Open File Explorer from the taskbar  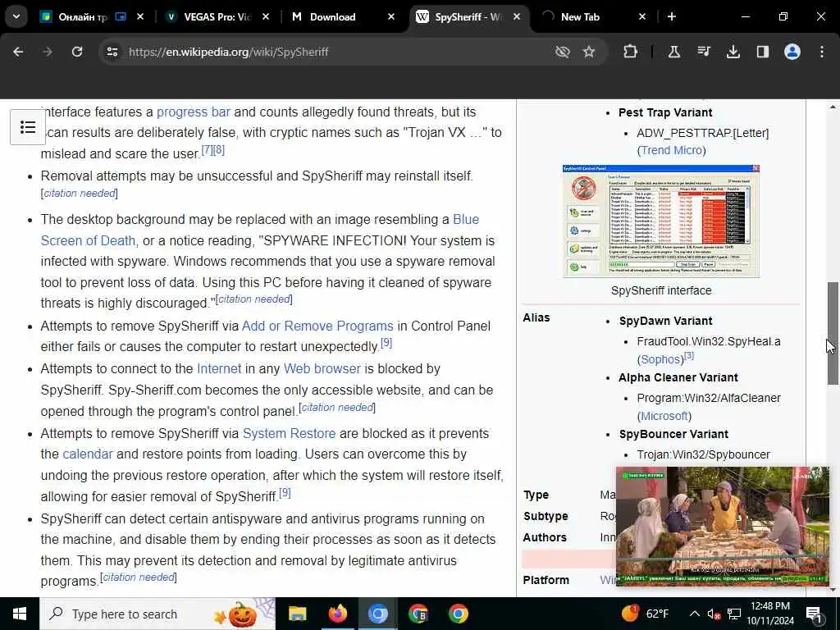point(297,614)
